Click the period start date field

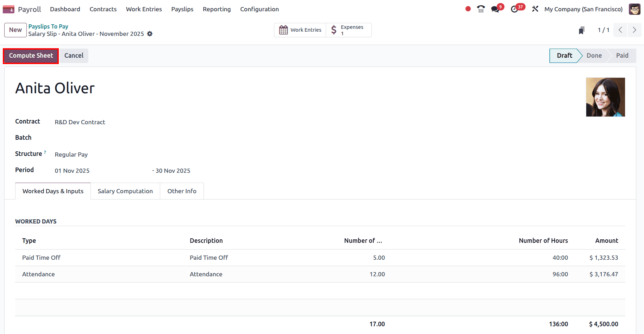point(72,170)
